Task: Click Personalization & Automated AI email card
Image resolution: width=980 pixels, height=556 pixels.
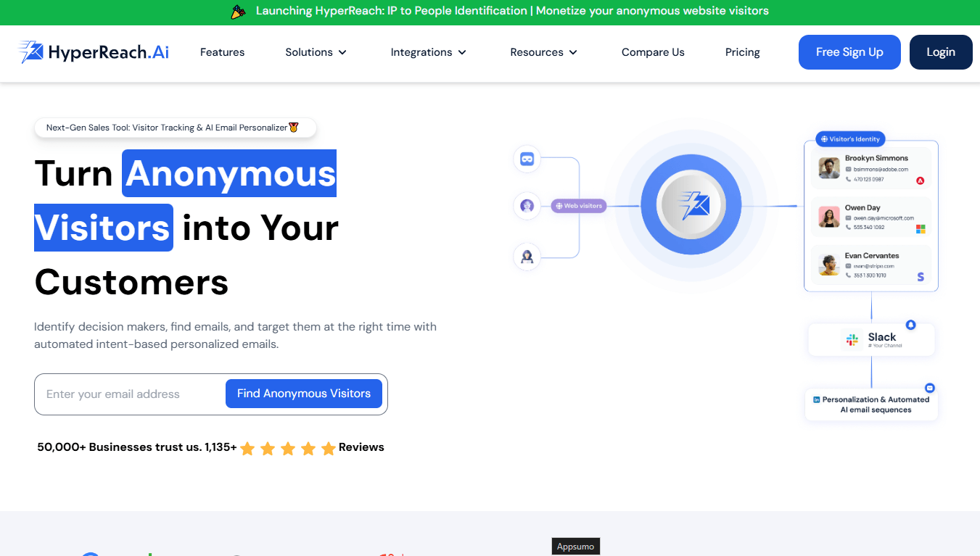Action: click(x=871, y=404)
